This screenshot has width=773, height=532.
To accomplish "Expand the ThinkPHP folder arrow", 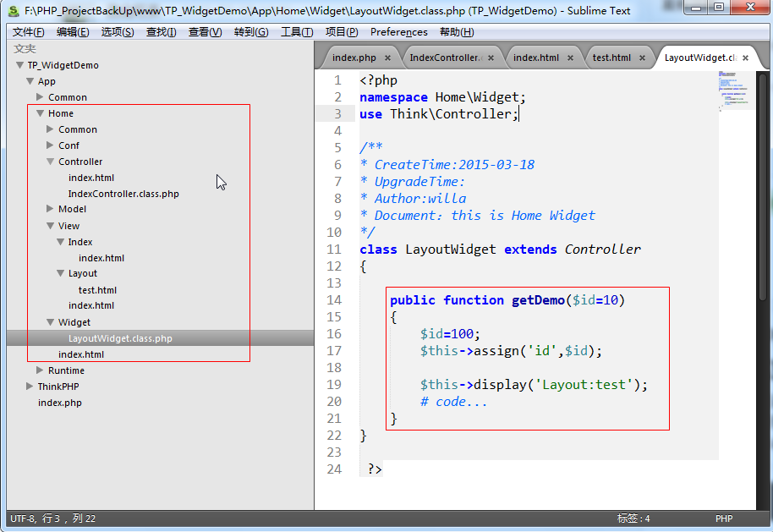I will (x=30, y=386).
